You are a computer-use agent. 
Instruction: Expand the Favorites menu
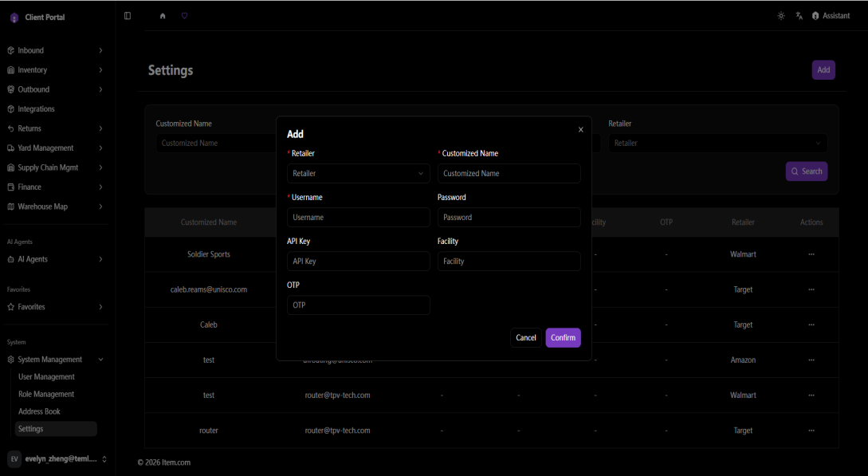pyautogui.click(x=55, y=307)
